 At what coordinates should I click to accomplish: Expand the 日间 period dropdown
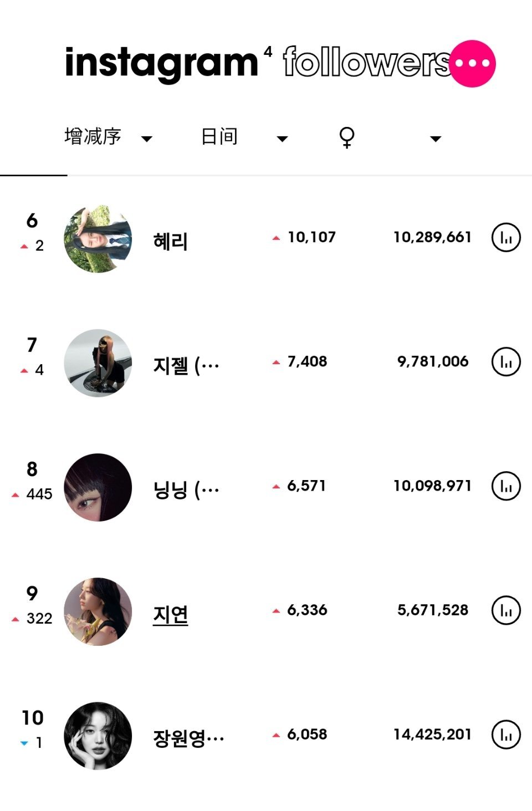coord(283,139)
